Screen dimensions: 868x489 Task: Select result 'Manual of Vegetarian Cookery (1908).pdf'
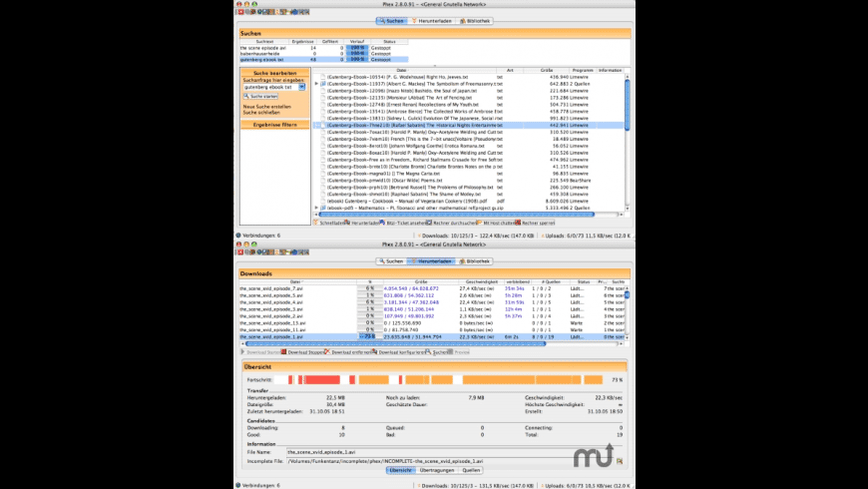(470, 201)
